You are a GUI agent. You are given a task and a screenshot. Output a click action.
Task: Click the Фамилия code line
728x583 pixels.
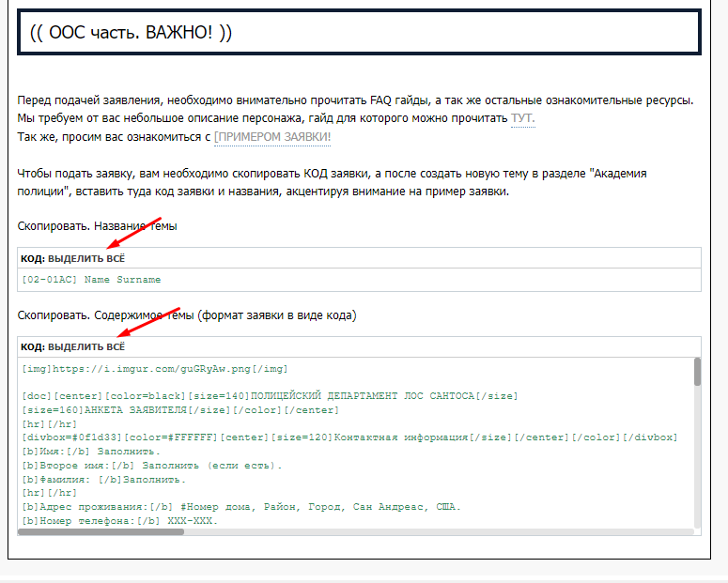click(104, 479)
